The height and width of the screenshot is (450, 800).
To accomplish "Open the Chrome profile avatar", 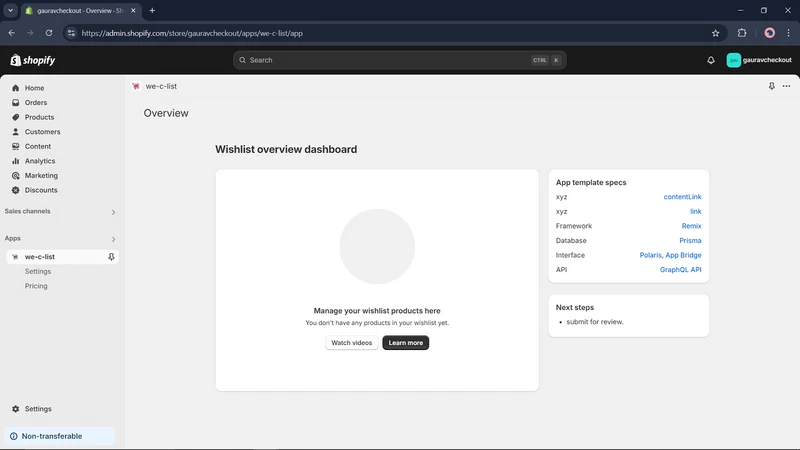I will click(x=769, y=33).
